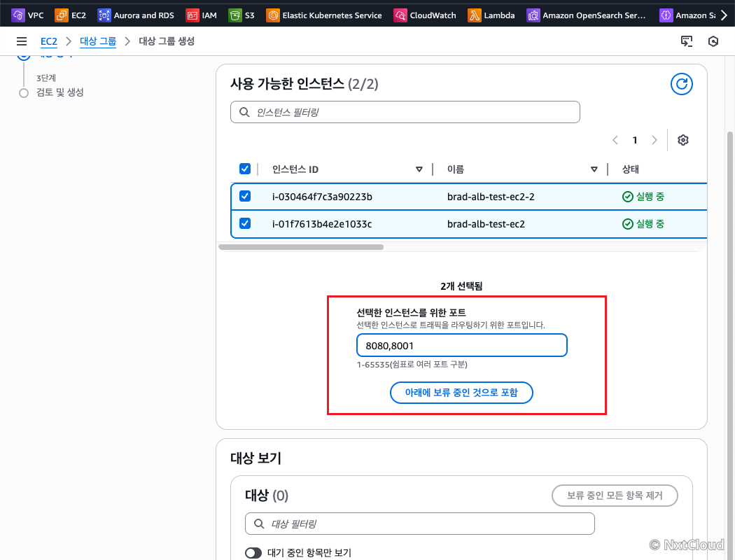Image resolution: width=735 pixels, height=560 pixels.
Task: Go to previous page of instances
Action: click(x=615, y=139)
